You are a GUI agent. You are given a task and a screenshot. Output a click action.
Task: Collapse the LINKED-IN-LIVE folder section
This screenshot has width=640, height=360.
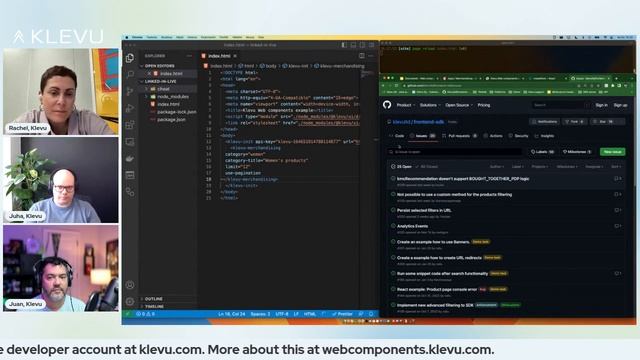160,81
